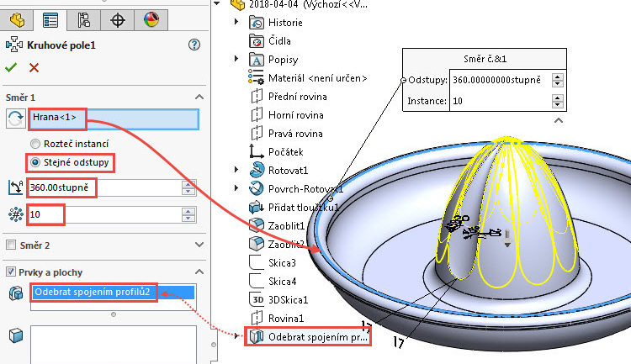Viewport: 631px width, 364px height.
Task: Click the Odstupy field in callout
Action: (x=501, y=80)
